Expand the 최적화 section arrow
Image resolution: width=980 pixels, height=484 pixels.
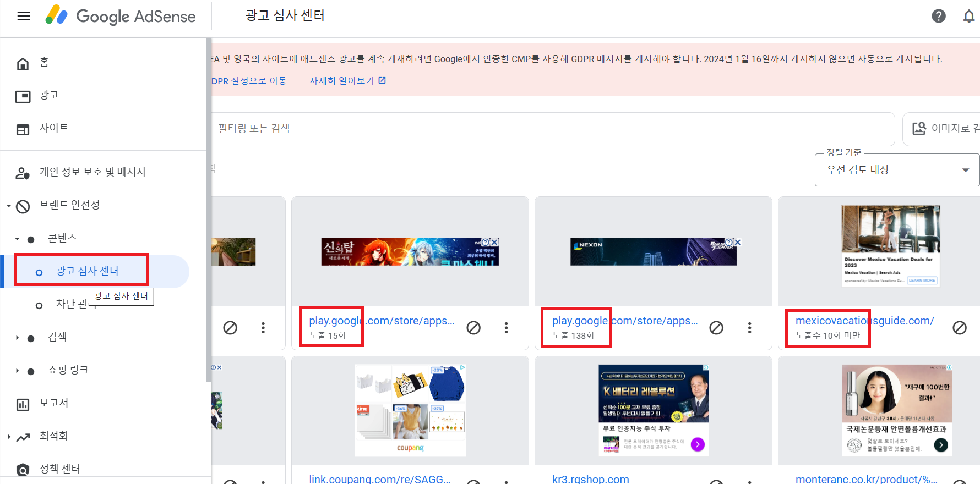click(x=9, y=437)
